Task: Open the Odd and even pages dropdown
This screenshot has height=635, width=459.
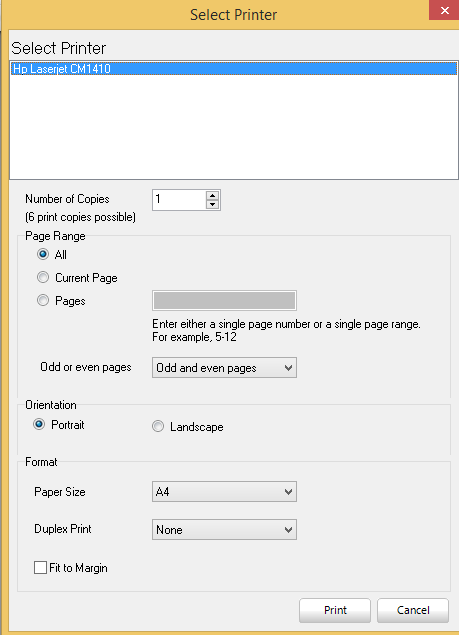Action: tap(224, 368)
